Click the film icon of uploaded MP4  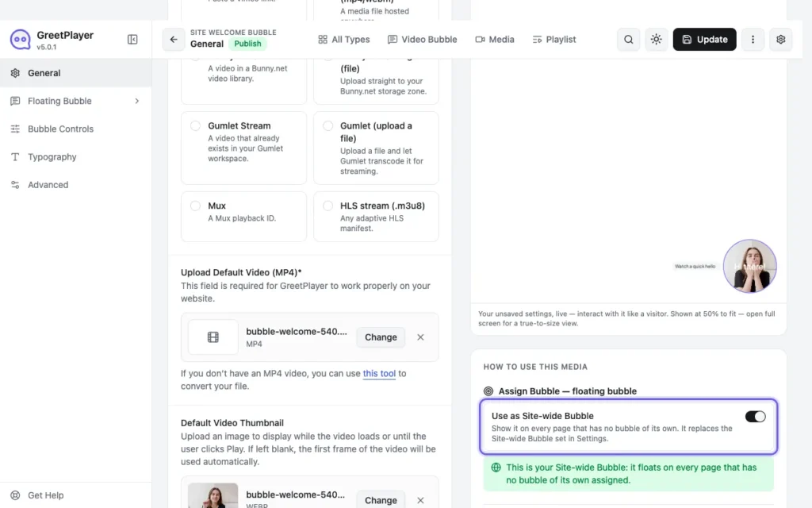coord(213,337)
